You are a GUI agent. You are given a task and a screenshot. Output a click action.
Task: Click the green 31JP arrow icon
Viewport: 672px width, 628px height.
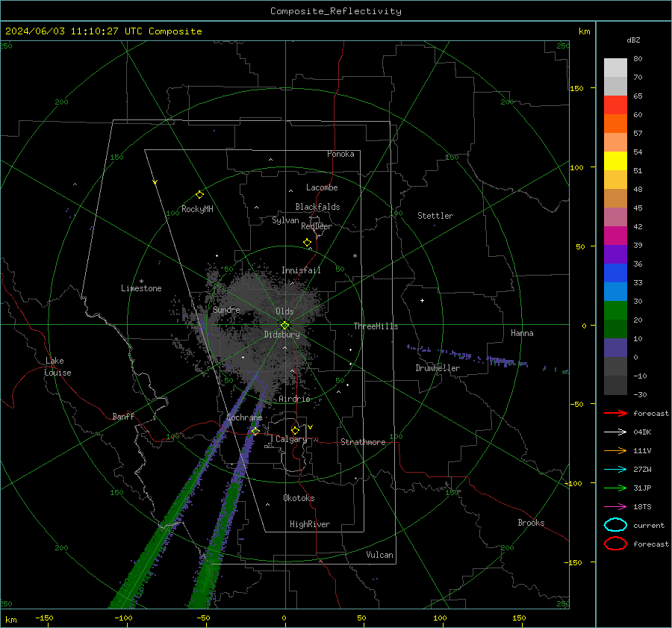(615, 488)
